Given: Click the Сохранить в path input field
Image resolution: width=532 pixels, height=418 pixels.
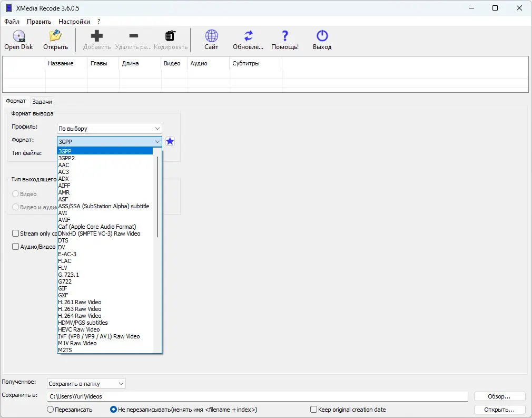Looking at the screenshot, I should click(x=257, y=396).
